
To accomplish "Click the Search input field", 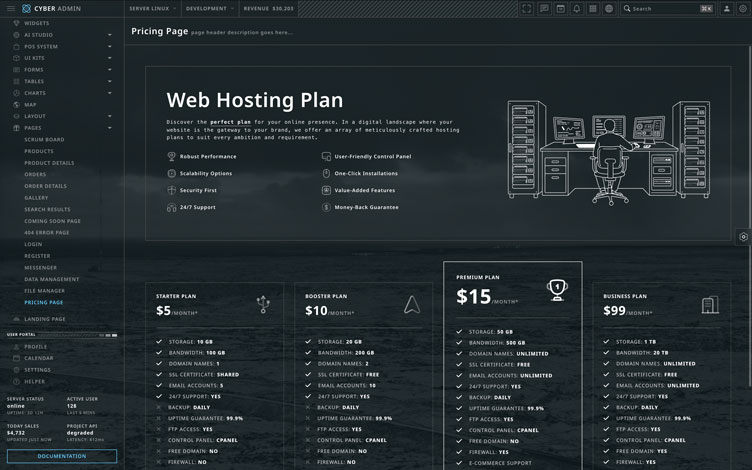I will (663, 8).
